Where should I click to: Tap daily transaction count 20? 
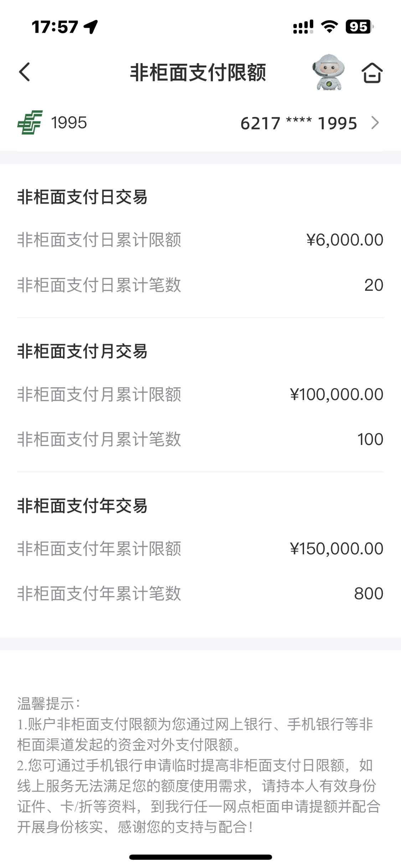(374, 285)
